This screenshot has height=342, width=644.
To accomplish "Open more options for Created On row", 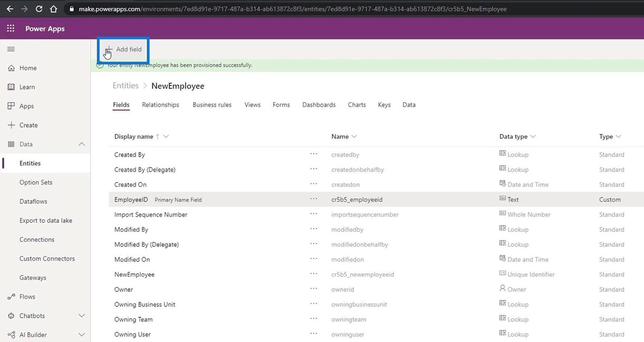I will click(314, 184).
